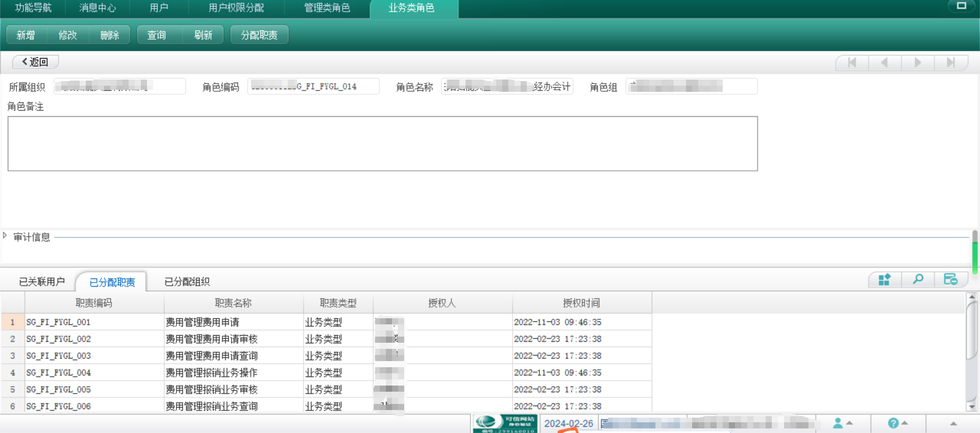980x433 pixels.
Task: Go to the next record arrow
Action: (x=918, y=63)
